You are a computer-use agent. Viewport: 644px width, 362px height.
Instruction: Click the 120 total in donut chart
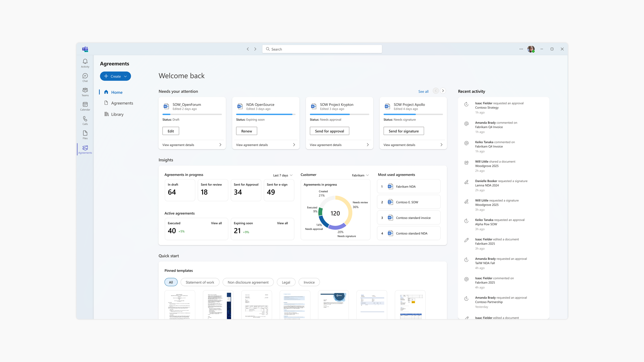click(x=335, y=213)
